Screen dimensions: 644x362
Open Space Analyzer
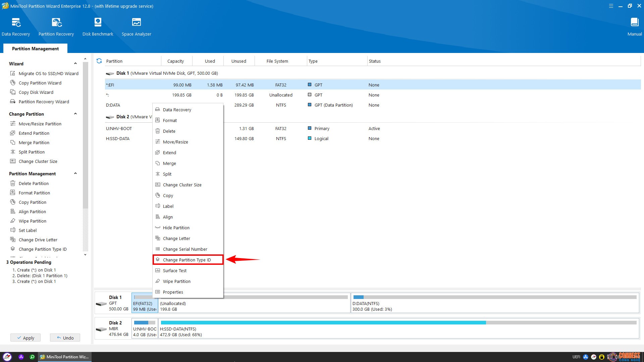click(136, 27)
